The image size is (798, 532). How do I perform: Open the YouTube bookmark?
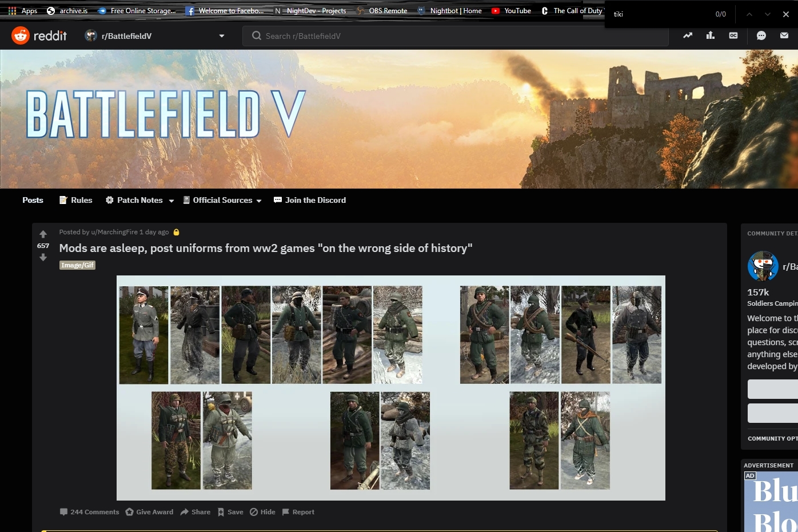[512, 11]
